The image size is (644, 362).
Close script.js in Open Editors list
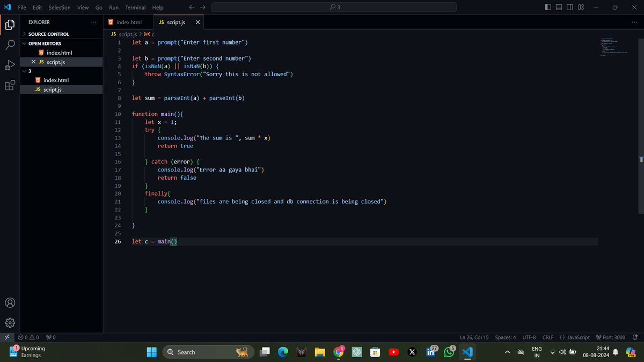coord(34,62)
